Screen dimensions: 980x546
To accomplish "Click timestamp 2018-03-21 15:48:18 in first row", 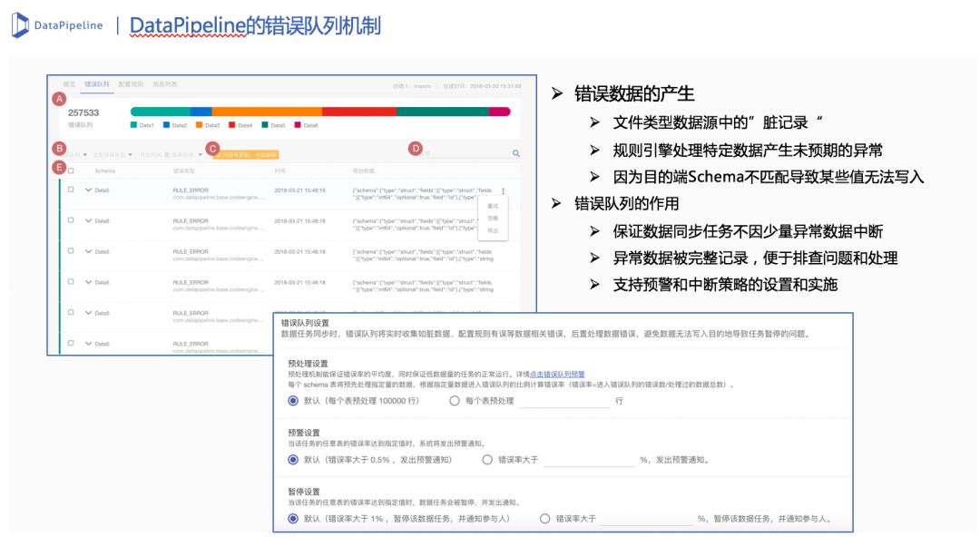I will (x=300, y=190).
